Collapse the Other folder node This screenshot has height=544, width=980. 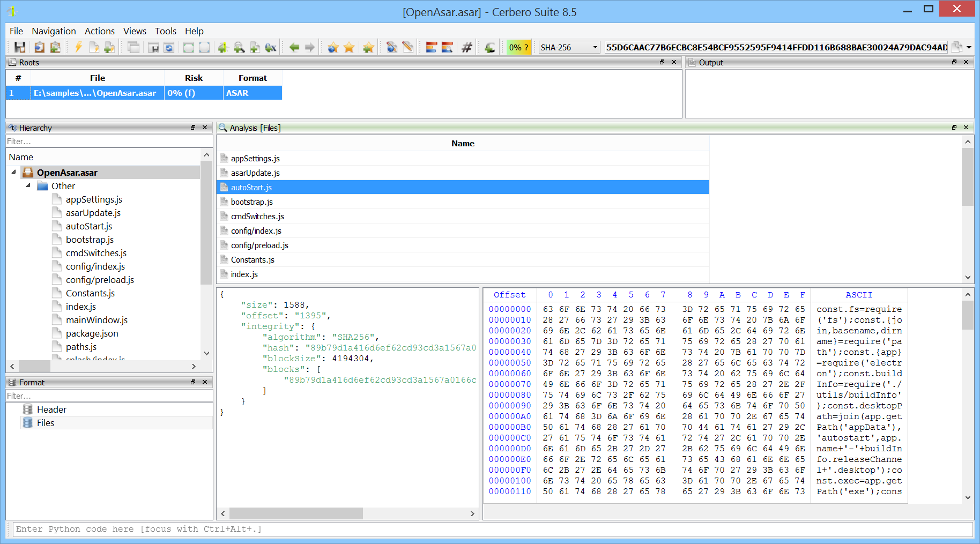coord(28,185)
